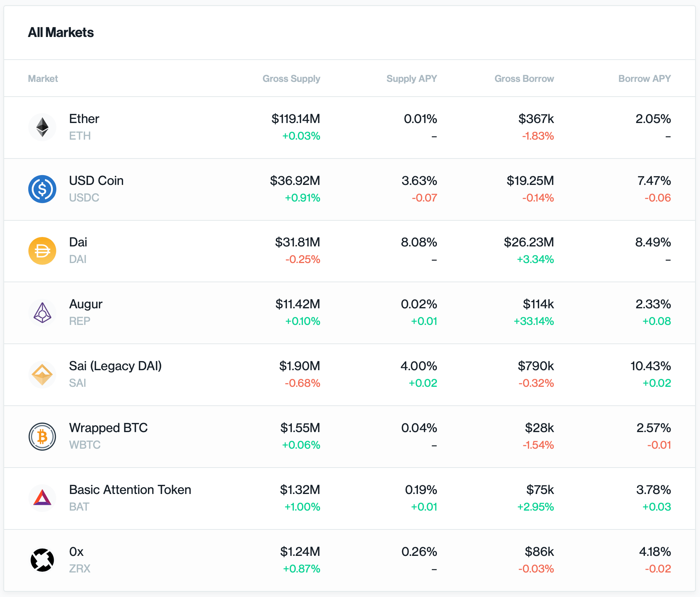
Task: Sort by Supply APY column header
Action: click(412, 78)
